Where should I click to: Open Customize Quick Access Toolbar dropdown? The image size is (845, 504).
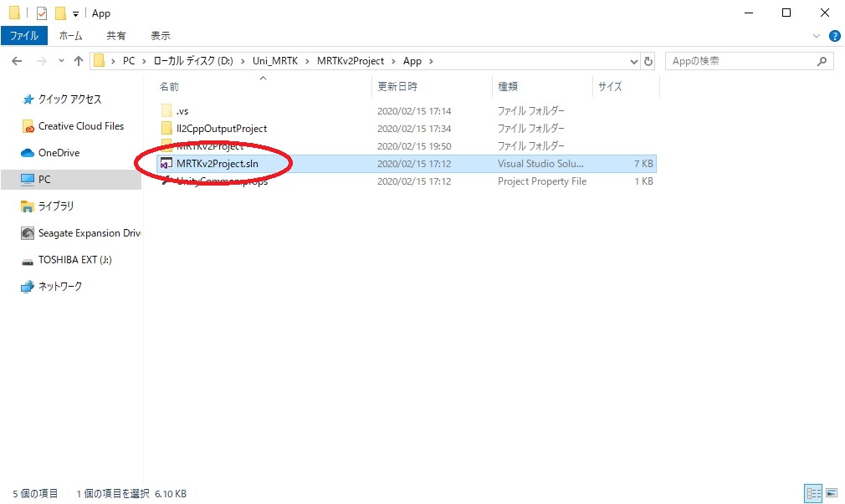click(75, 13)
